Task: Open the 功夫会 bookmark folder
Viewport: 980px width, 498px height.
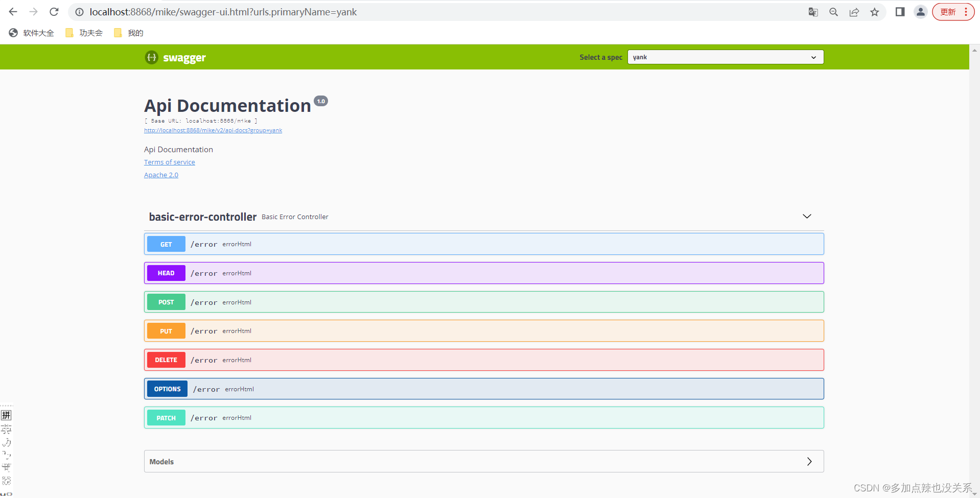Action: (84, 33)
